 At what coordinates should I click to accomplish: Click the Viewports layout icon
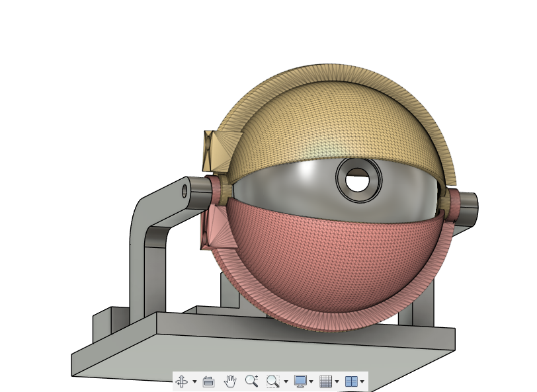351,381
